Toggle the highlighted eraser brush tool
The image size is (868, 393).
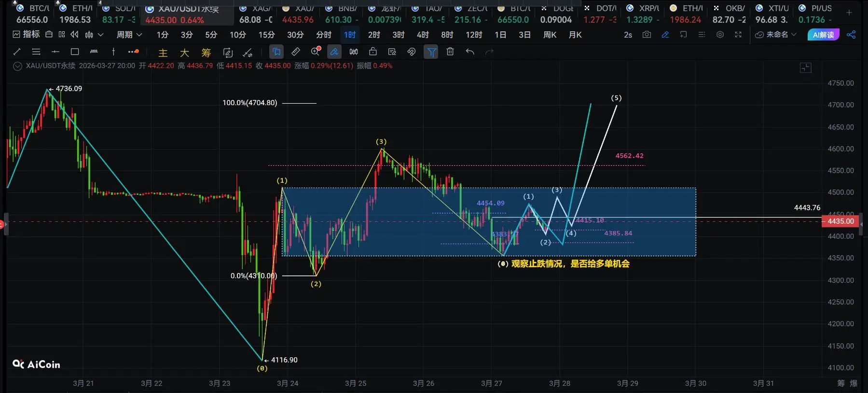point(334,52)
